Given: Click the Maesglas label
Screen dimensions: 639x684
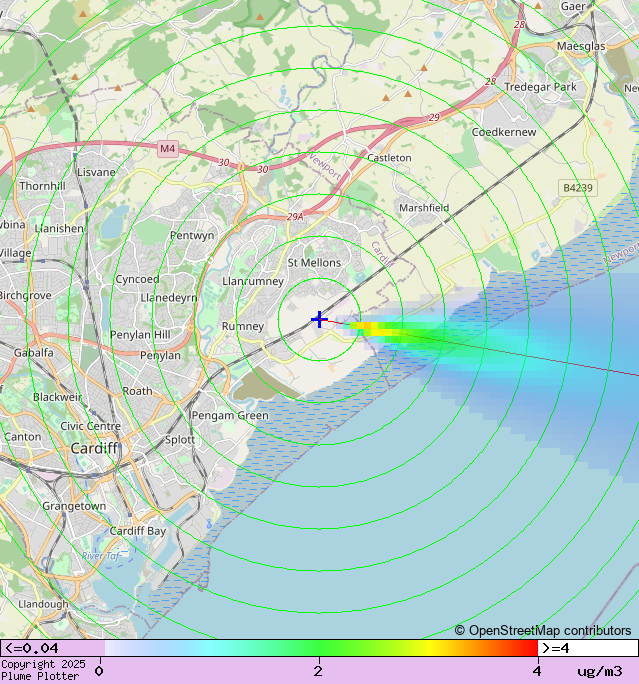Looking at the screenshot, I should 581,46.
